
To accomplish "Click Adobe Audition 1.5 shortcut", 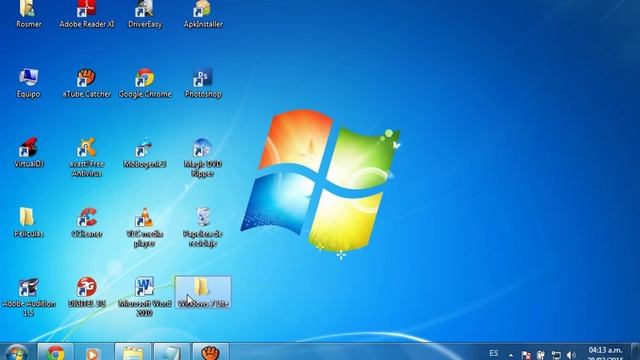I will click(x=28, y=297).
